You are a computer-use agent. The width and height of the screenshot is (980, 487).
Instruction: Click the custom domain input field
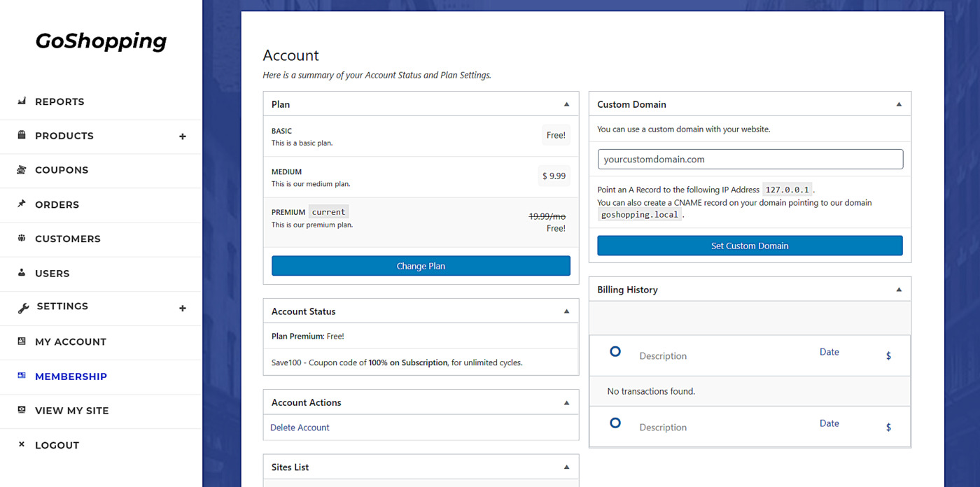coord(750,159)
